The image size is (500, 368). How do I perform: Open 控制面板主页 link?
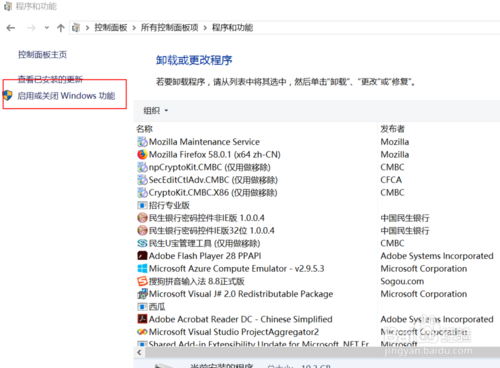(42, 55)
